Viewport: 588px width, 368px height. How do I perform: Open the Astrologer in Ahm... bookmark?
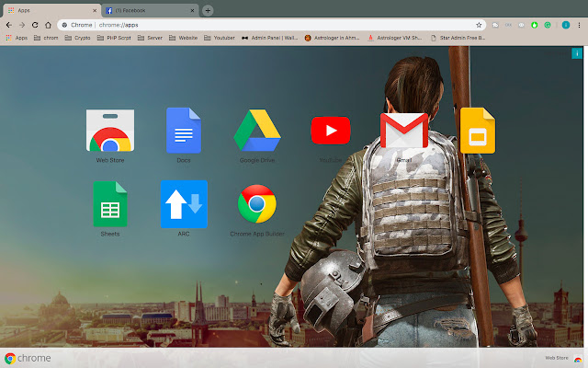332,38
